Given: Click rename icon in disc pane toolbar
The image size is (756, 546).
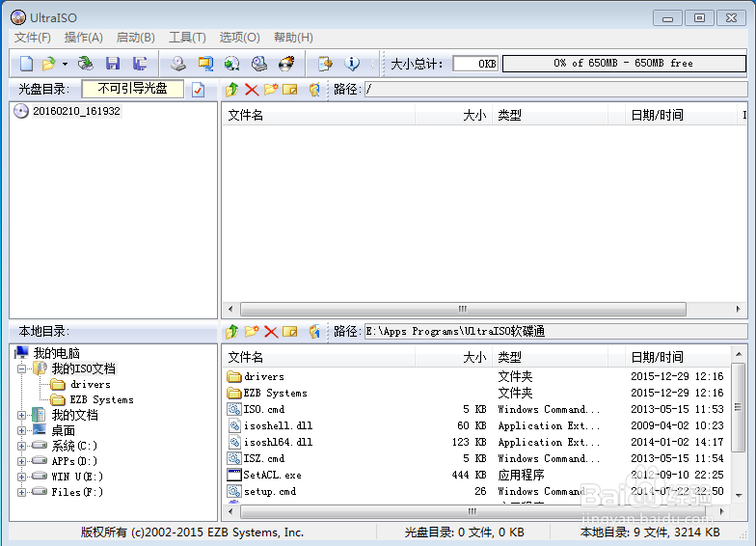Looking at the screenshot, I should [x=289, y=89].
